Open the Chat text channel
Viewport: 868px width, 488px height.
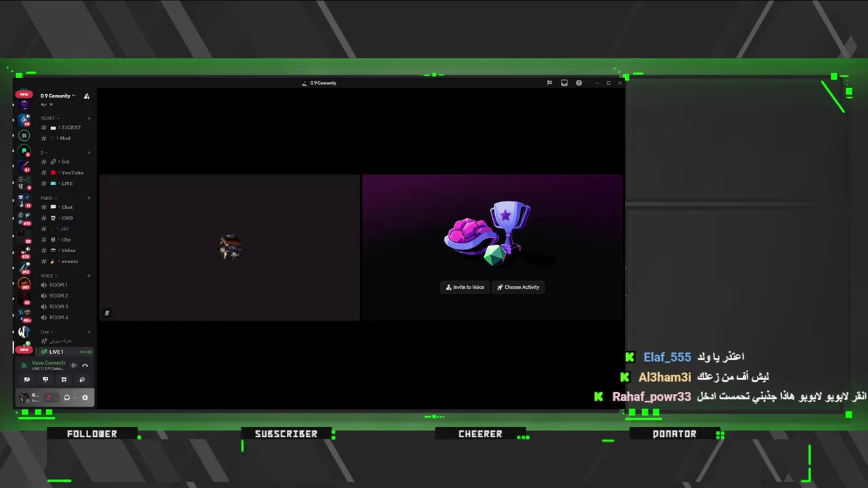[x=66, y=207]
